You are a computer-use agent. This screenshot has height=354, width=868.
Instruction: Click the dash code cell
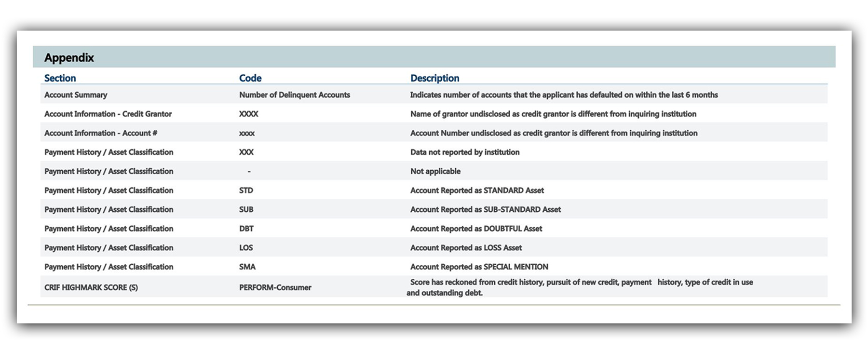pos(249,172)
